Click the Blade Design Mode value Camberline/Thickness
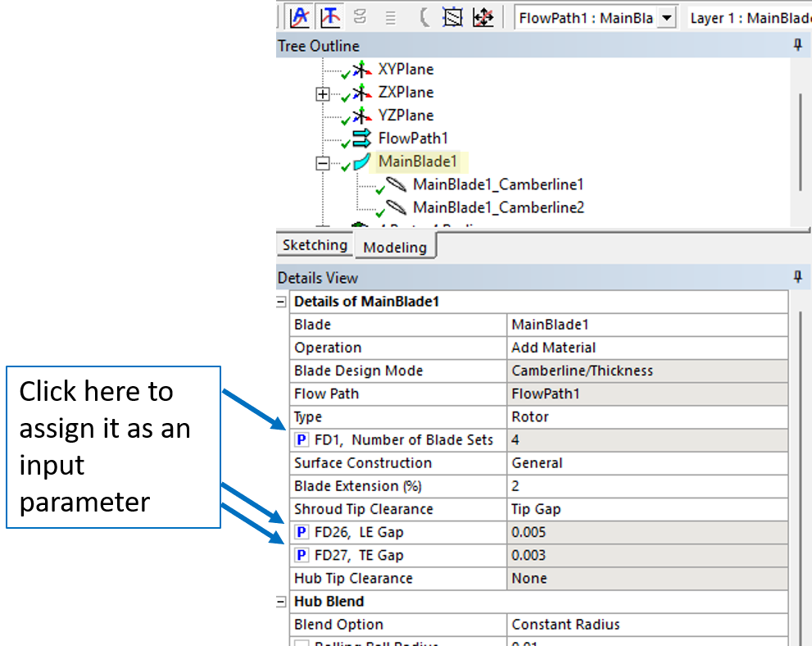This screenshot has height=646, width=812. [647, 371]
